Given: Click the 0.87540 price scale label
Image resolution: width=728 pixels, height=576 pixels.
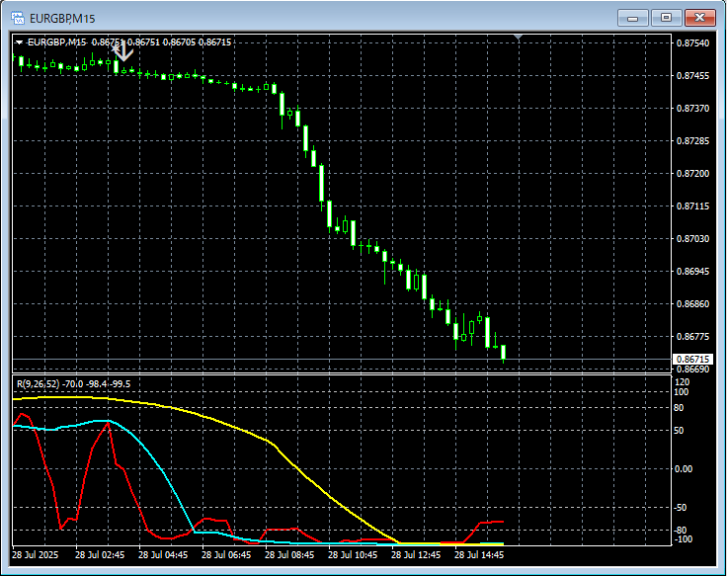Looking at the screenshot, I should [691, 43].
